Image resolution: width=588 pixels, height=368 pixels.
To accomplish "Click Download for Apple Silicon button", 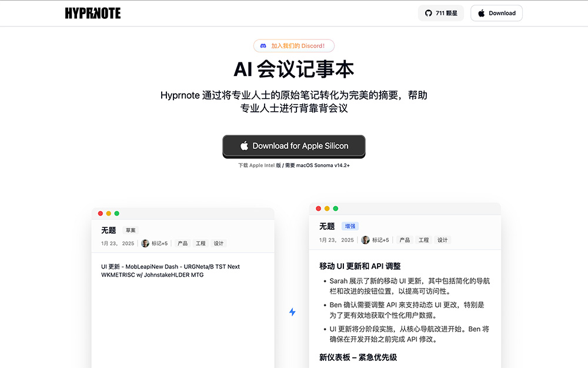I will [293, 146].
